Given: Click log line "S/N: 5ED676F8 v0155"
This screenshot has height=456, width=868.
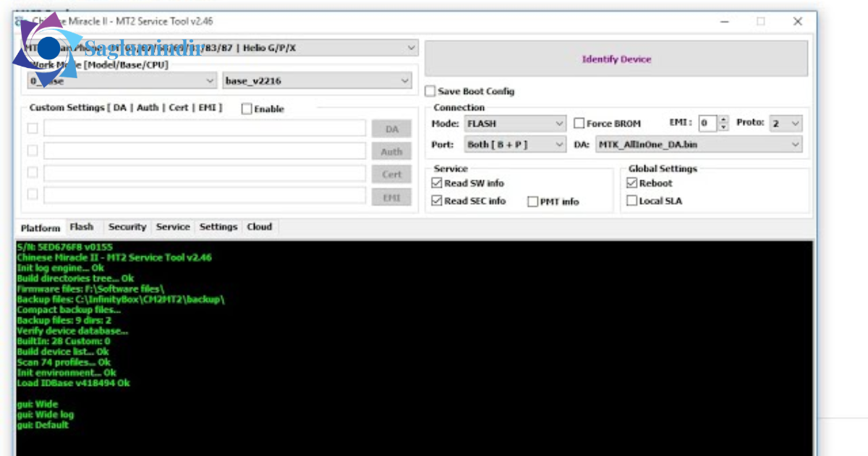Looking at the screenshot, I should coord(64,247).
